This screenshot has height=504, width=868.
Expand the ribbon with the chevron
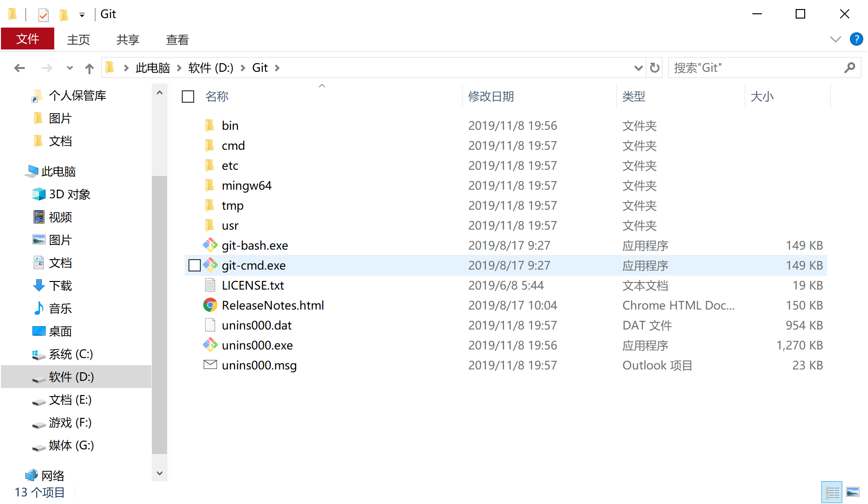point(836,39)
